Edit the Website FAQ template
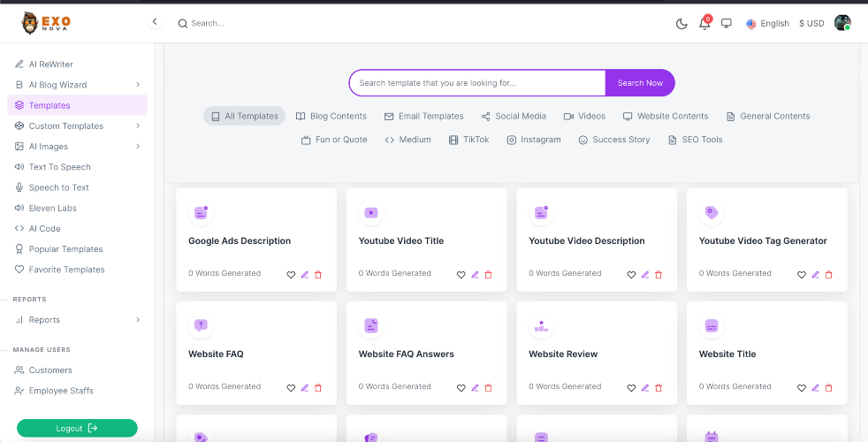 tap(304, 388)
